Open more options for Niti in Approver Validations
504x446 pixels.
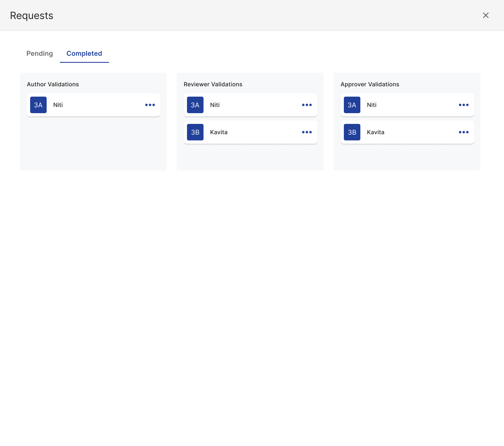click(x=464, y=105)
